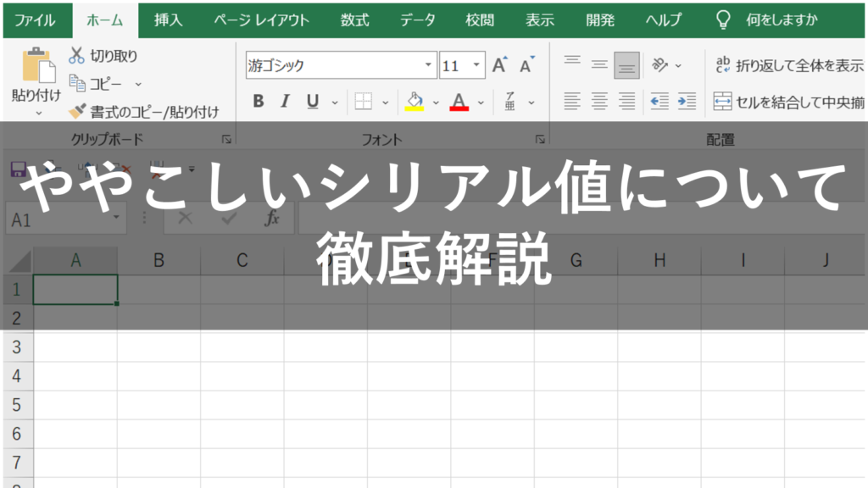Click the lightbulb Tell Me icon

coord(723,20)
